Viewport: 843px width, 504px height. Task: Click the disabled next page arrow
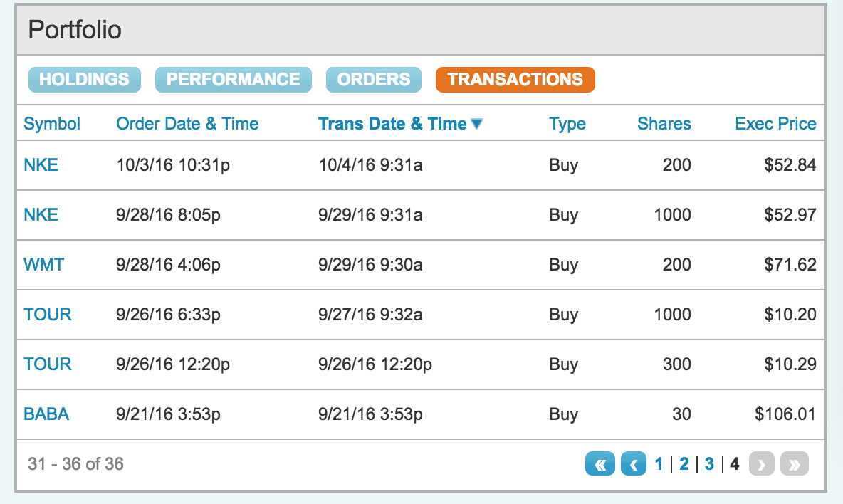tap(761, 463)
